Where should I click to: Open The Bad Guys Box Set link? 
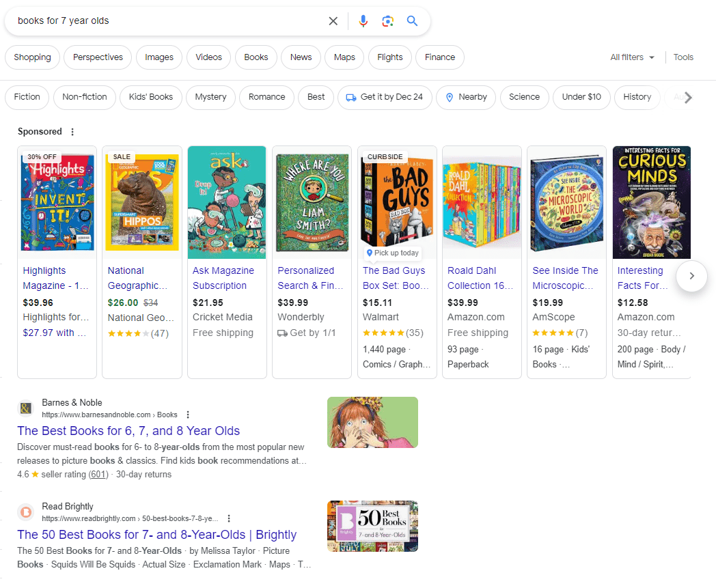[396, 278]
